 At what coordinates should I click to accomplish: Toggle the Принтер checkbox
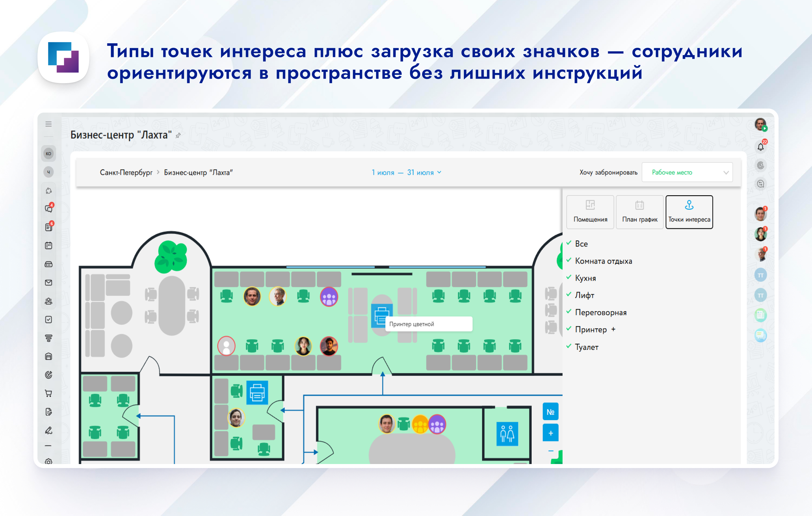tap(568, 329)
